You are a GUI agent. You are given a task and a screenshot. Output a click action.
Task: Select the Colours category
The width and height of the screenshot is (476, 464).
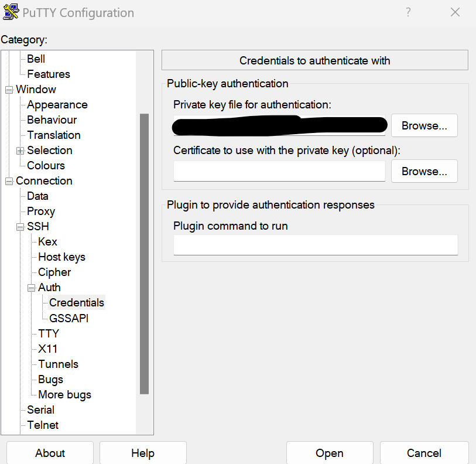pyautogui.click(x=46, y=166)
